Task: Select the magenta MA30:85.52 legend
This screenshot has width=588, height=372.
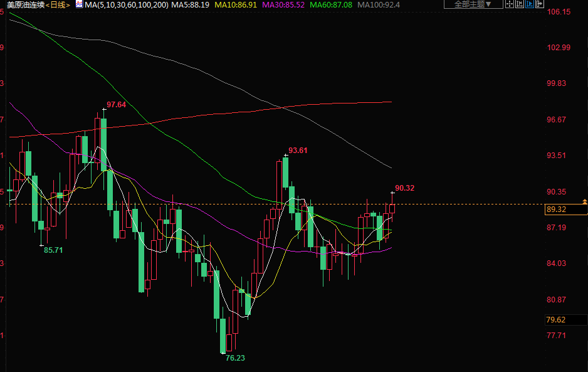Action: (282, 4)
